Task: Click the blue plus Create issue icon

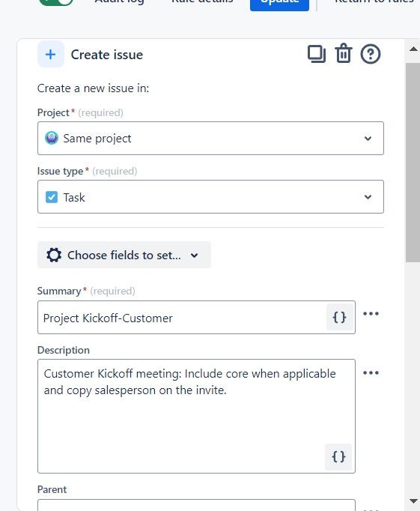Action: (50, 54)
